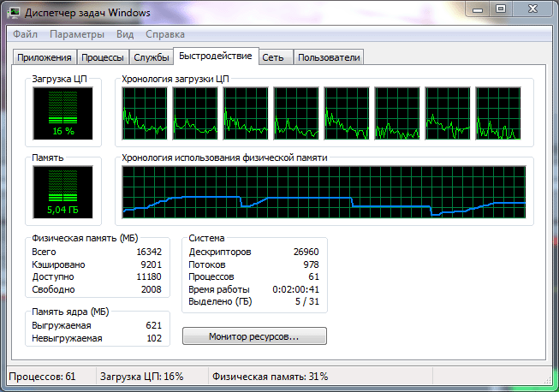This screenshot has width=559, height=392.
Task: Click the sixth CPU core history graph
Action: pyautogui.click(x=397, y=113)
